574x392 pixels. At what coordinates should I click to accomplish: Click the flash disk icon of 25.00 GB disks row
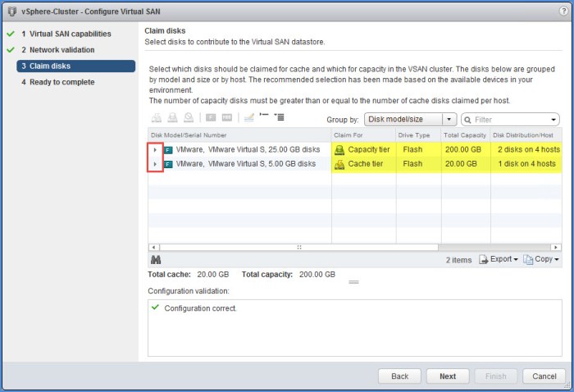tap(168, 150)
